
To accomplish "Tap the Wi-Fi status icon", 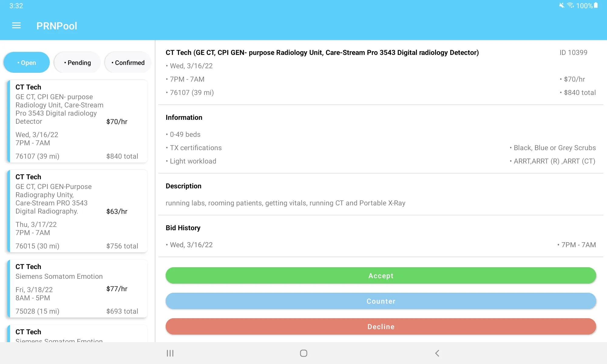I will coord(571,5).
